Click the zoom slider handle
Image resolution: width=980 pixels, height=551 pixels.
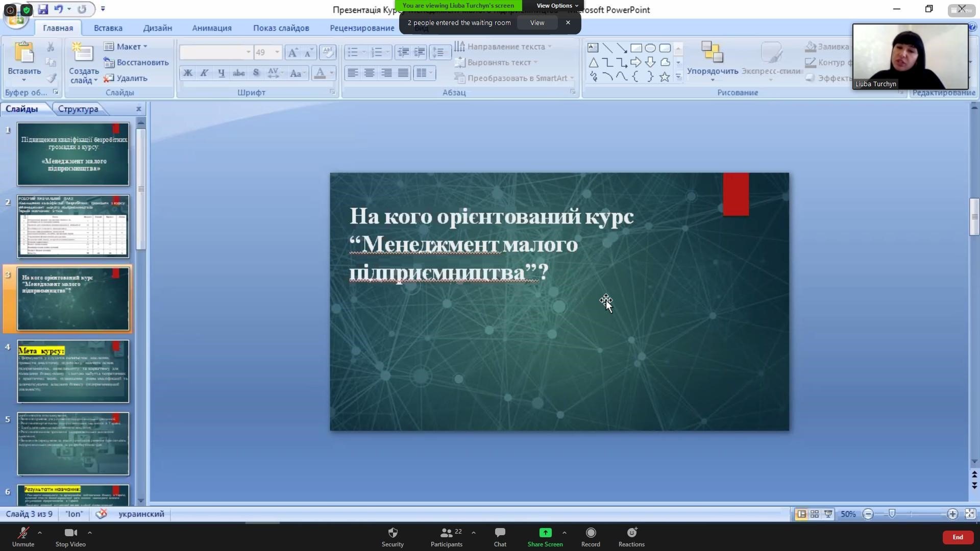pyautogui.click(x=892, y=514)
